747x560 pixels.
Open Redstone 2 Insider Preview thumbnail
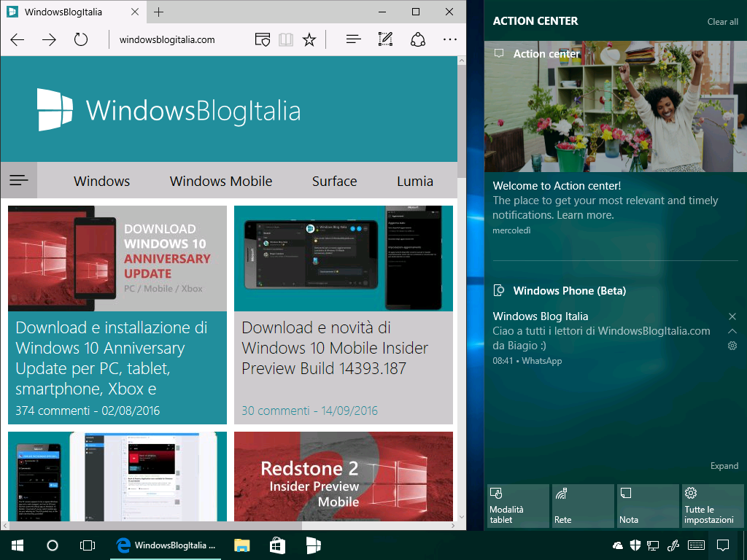tap(344, 476)
